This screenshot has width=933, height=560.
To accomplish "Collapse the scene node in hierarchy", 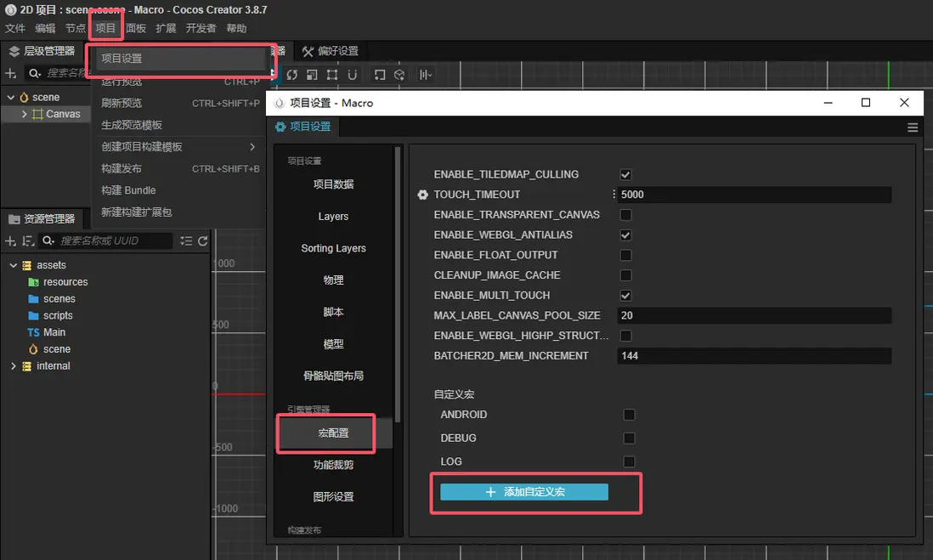I will pos(11,97).
